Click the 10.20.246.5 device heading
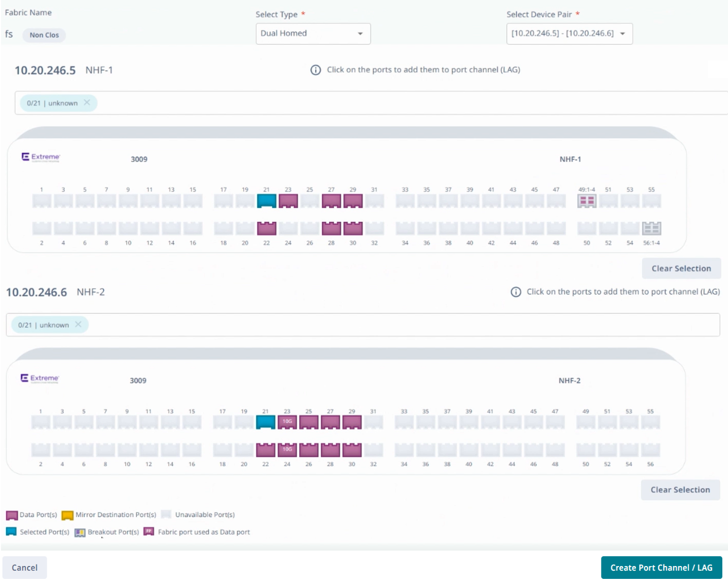The image size is (728, 583). click(45, 70)
